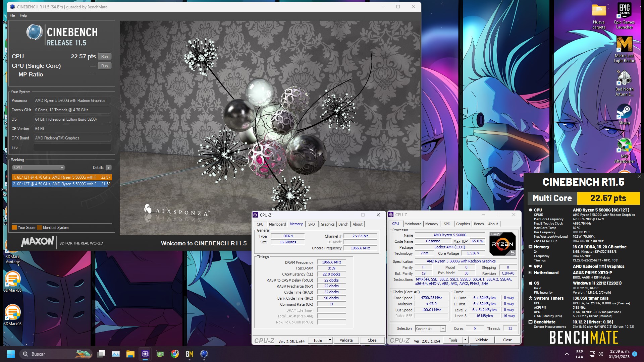The height and width of the screenshot is (362, 644).
Task: Open Graphics tab in Memory CPU-Z window
Action: coord(328,224)
